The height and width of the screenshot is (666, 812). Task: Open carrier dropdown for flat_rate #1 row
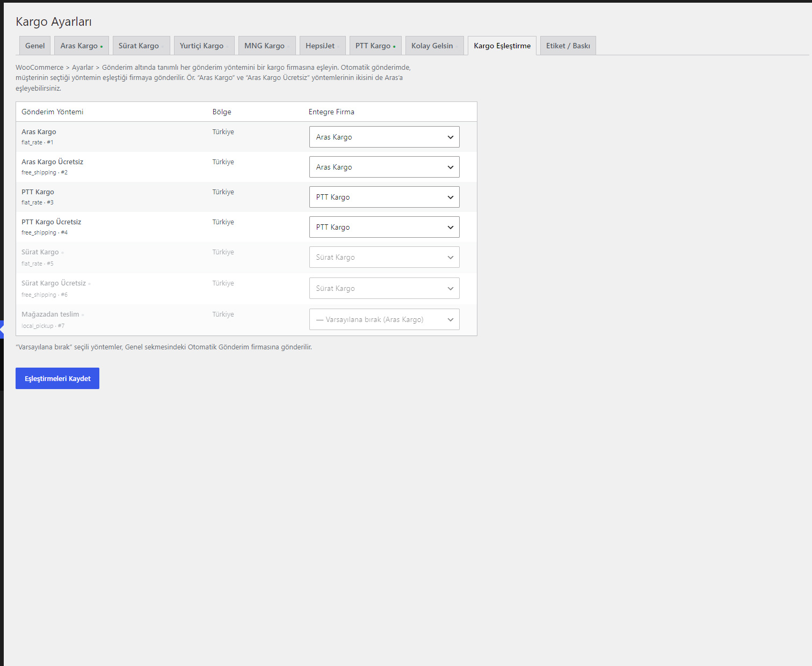pos(385,137)
